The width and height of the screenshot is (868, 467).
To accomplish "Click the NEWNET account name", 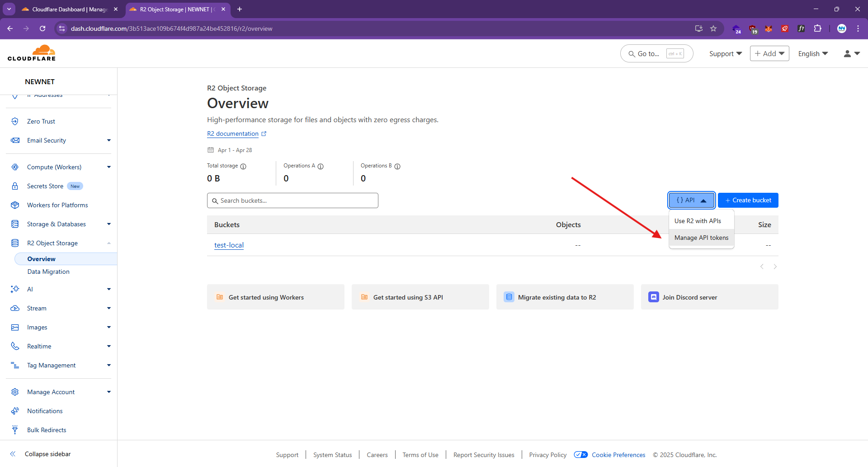I will point(40,81).
